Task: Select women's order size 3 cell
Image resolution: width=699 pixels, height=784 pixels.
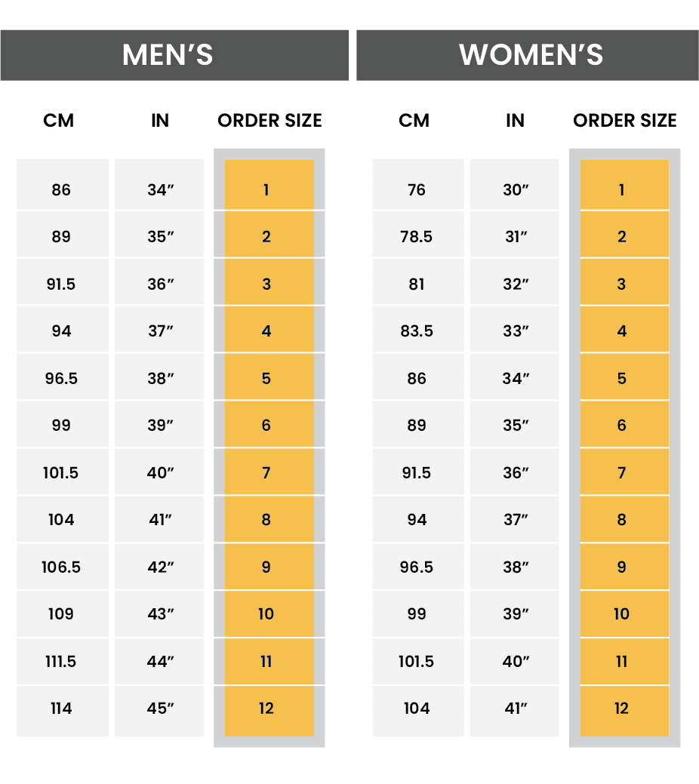Action: (x=624, y=282)
